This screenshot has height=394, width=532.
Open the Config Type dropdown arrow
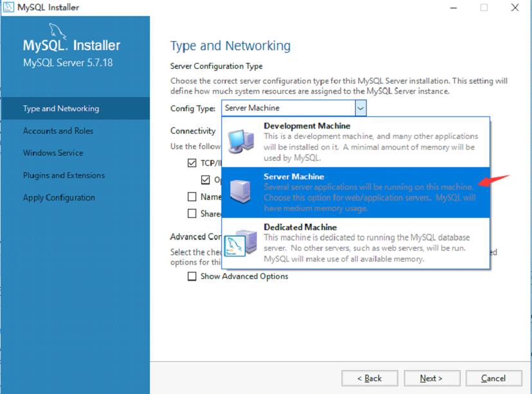click(360, 108)
